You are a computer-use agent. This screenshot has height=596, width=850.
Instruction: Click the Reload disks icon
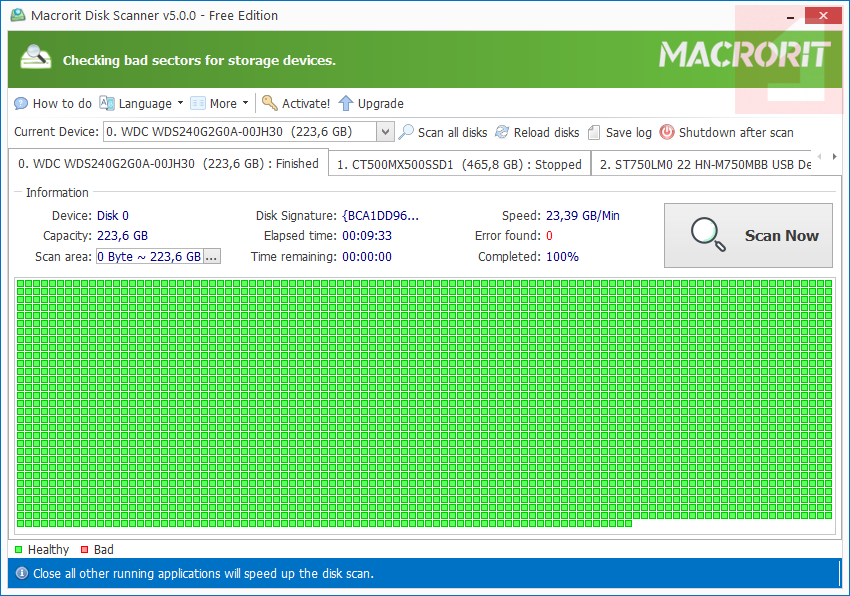502,132
